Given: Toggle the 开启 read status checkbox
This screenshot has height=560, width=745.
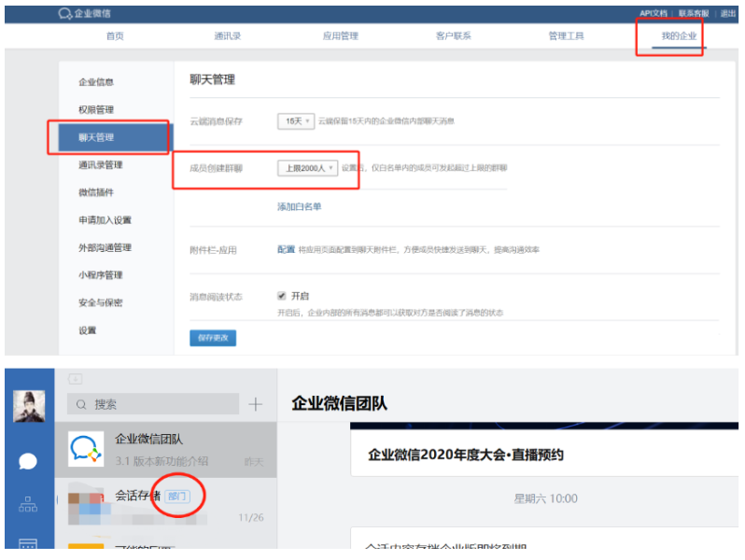Looking at the screenshot, I should tap(282, 296).
